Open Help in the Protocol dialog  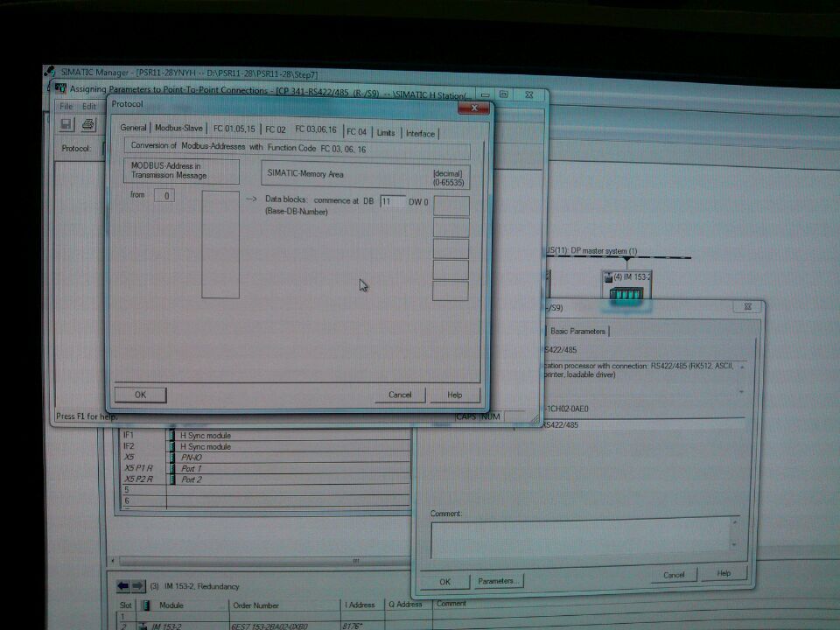click(454, 395)
